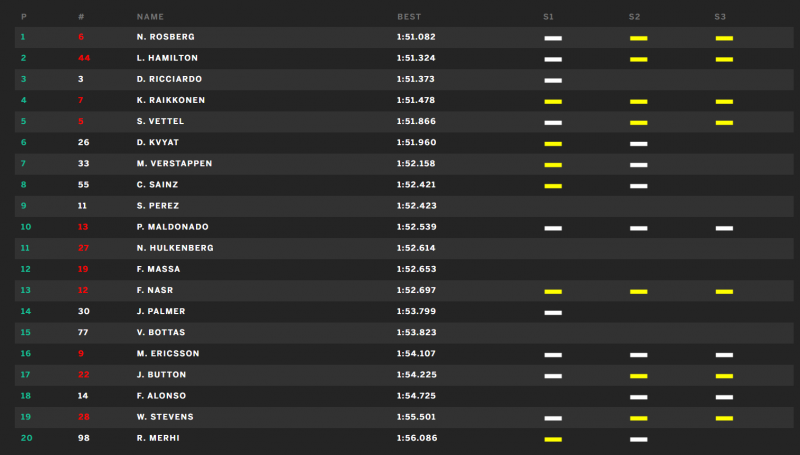This screenshot has height=455, width=800.
Task: Click Raikkonen's yellow S1 sector indicator
Action: [553, 102]
